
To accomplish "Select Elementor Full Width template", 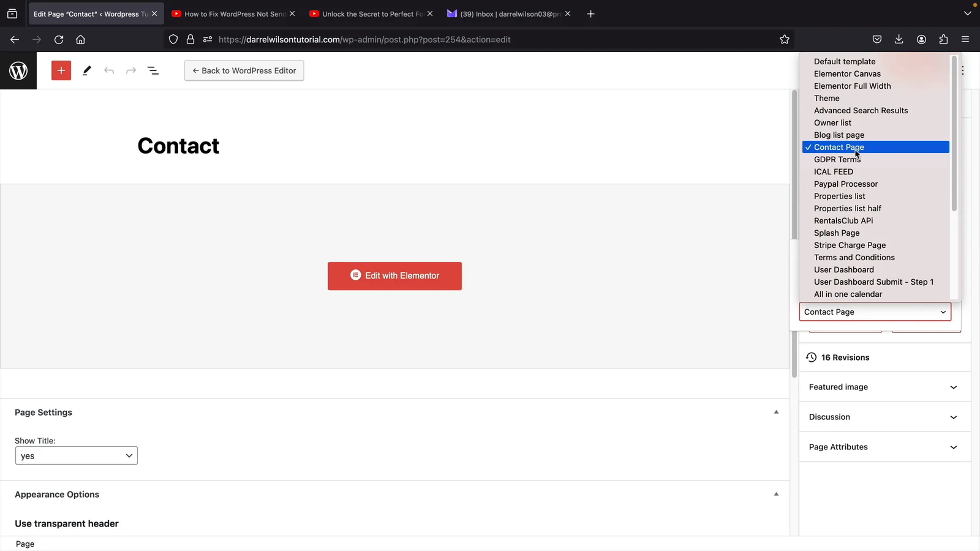I will pyautogui.click(x=875, y=86).
